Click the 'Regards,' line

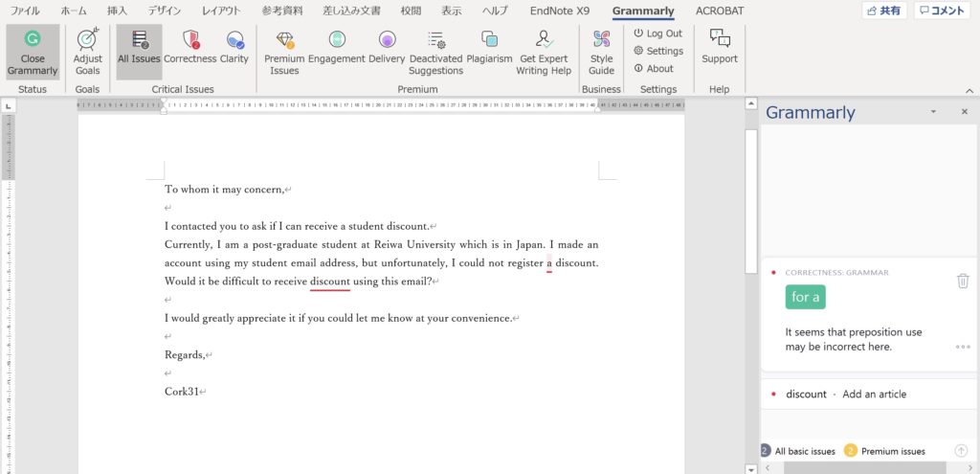pos(185,355)
